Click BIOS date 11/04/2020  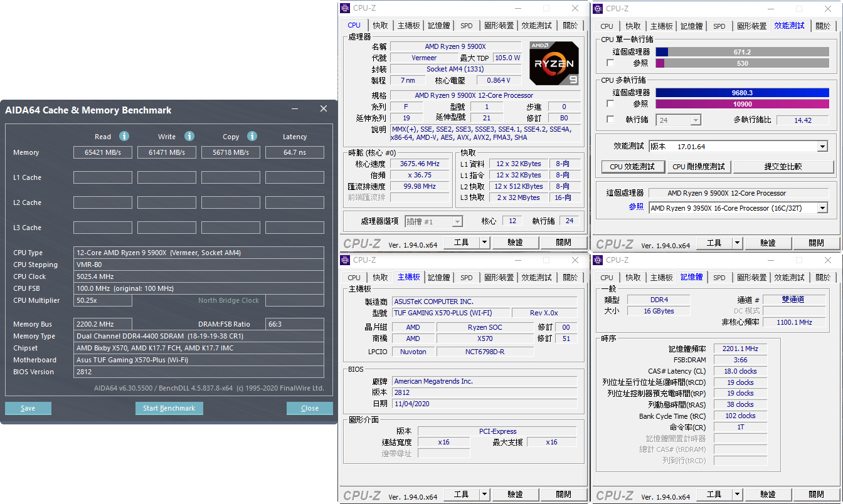point(484,404)
